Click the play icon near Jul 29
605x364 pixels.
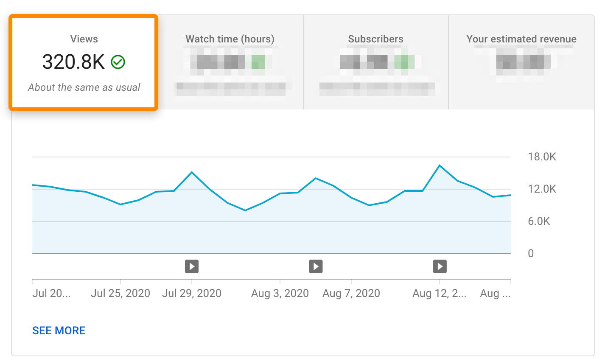coord(192,266)
